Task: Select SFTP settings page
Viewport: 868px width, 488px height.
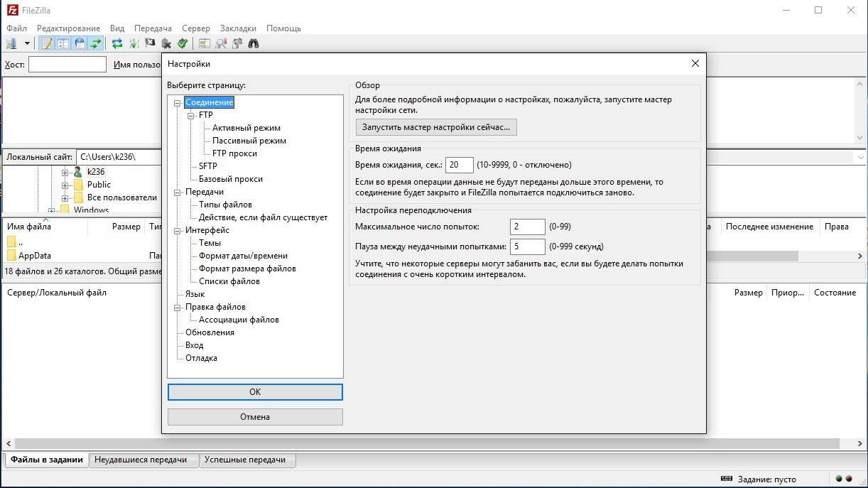Action: (x=208, y=167)
